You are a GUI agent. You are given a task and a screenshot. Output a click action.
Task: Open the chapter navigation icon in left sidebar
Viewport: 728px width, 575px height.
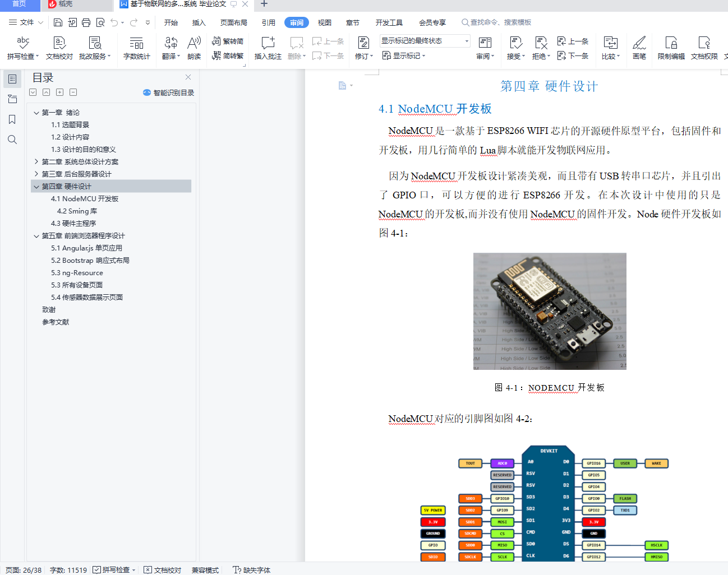[12, 99]
